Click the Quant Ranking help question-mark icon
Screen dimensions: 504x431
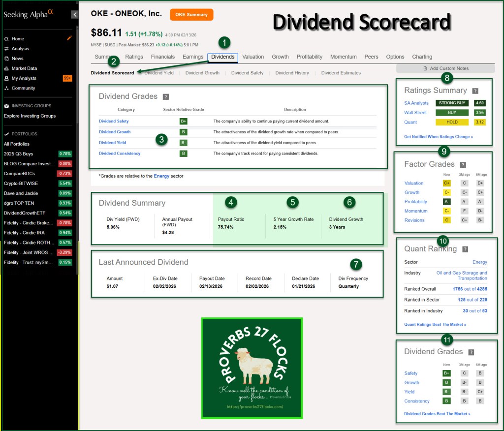[x=465, y=249]
